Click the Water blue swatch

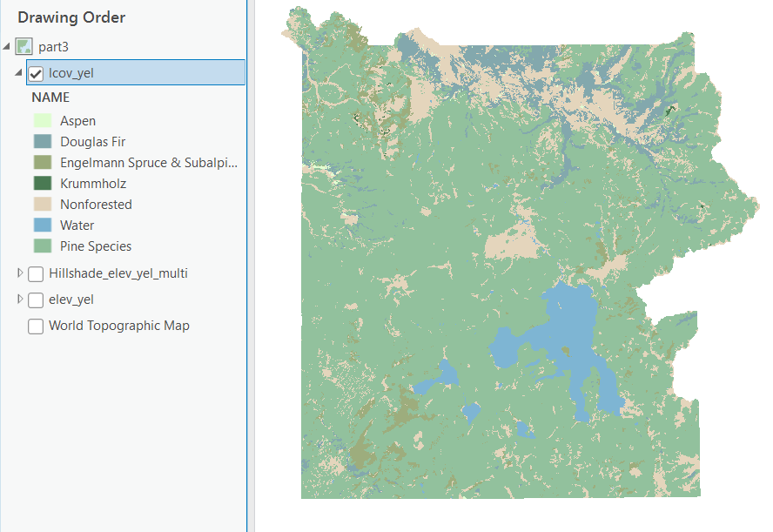(x=43, y=225)
